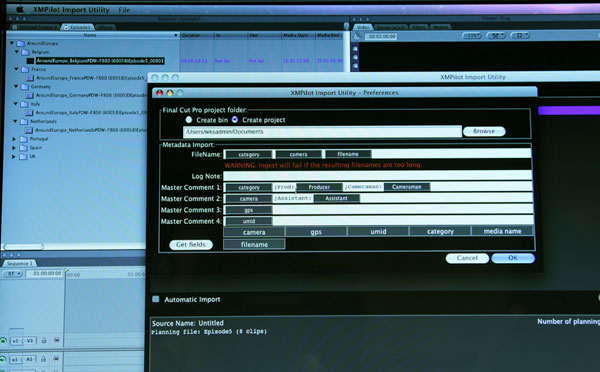
Task: Select the Create project radio option
Action: 235,120
